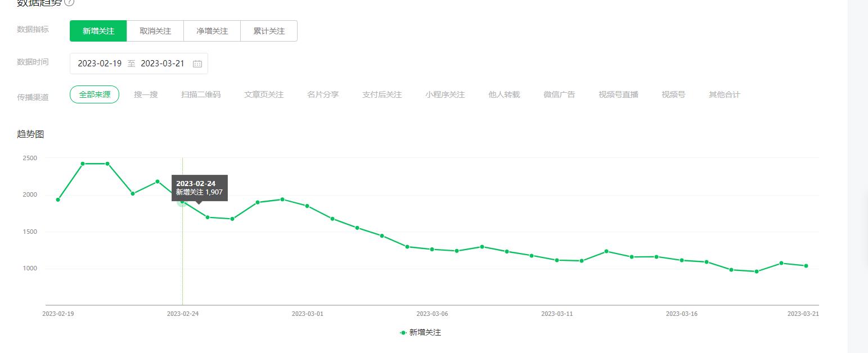Filter by 视频号 channel
Viewport: 868px width, 353px height.
coord(673,94)
